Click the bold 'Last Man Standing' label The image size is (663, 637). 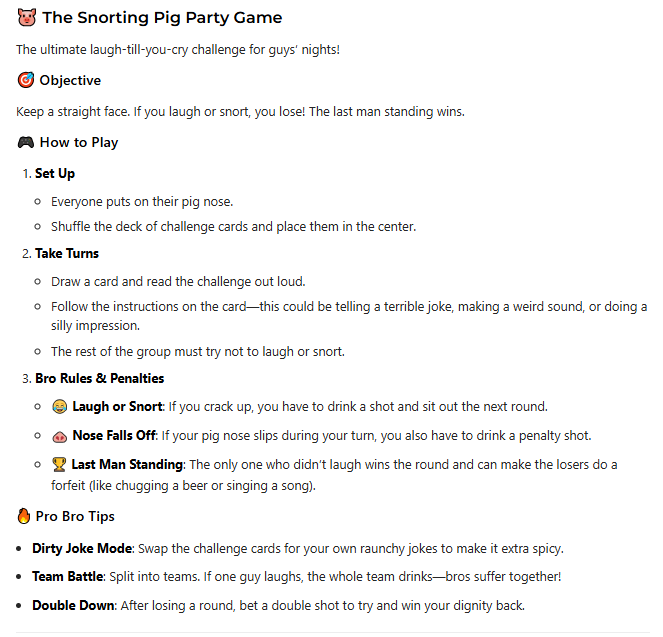point(126,465)
